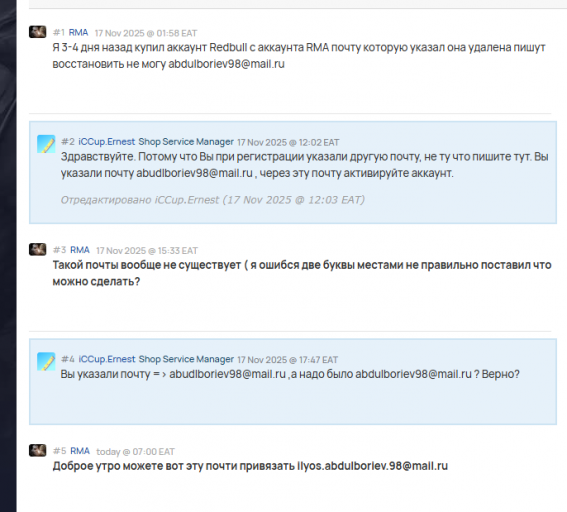Click timestamp 17 Nov 2025 @ 15:33 EAT
The height and width of the screenshot is (512, 567).
tap(147, 251)
